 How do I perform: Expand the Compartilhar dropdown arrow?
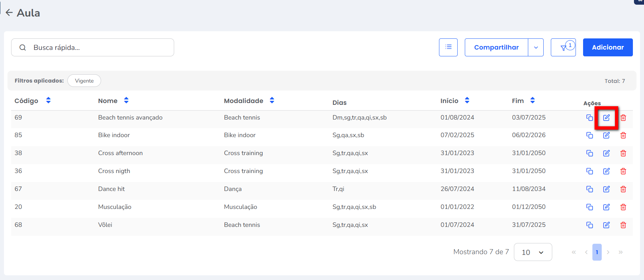pos(536,47)
